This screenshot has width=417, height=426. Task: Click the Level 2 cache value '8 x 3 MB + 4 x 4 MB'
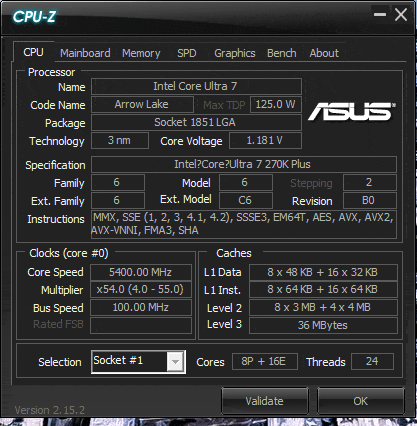(323, 307)
